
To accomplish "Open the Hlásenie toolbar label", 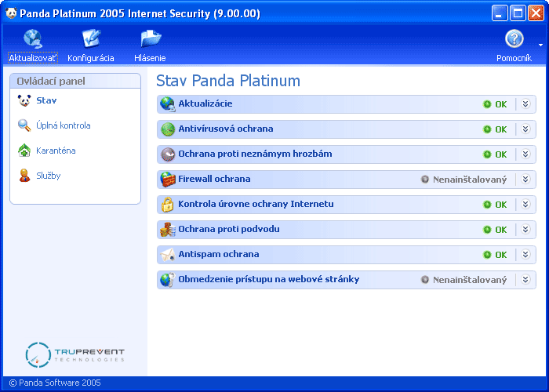I will pos(150,58).
